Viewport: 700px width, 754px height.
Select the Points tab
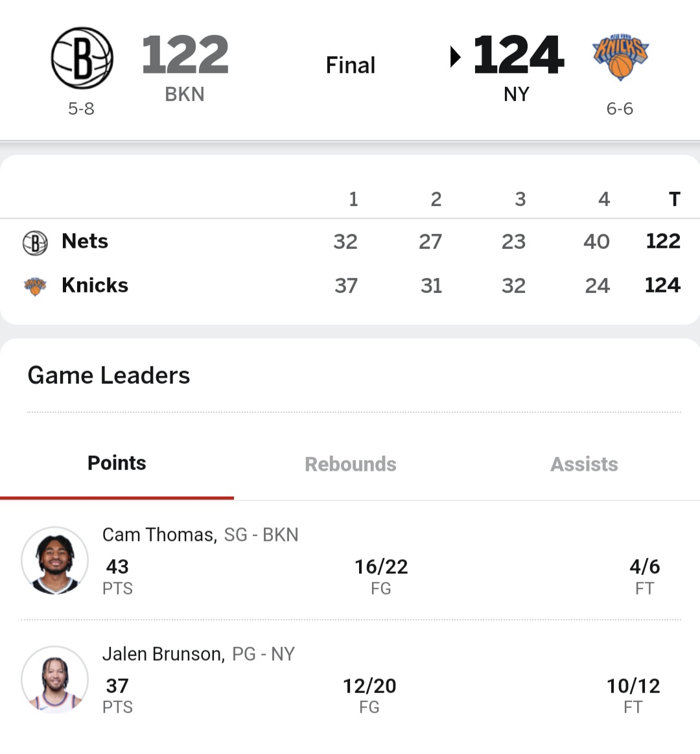(117, 463)
